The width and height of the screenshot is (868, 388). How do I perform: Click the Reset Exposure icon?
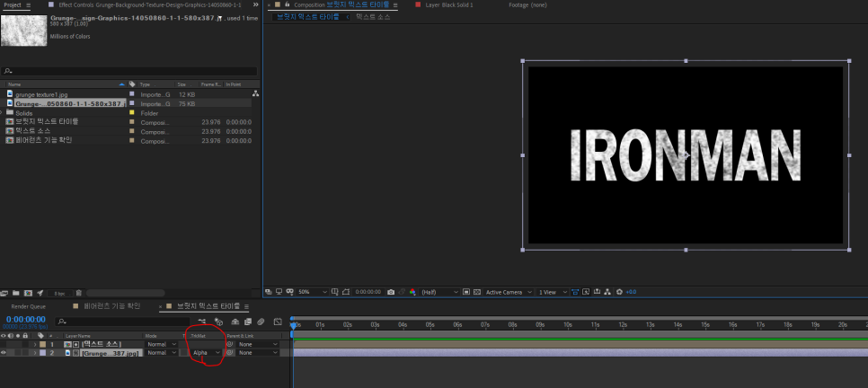[x=619, y=292]
